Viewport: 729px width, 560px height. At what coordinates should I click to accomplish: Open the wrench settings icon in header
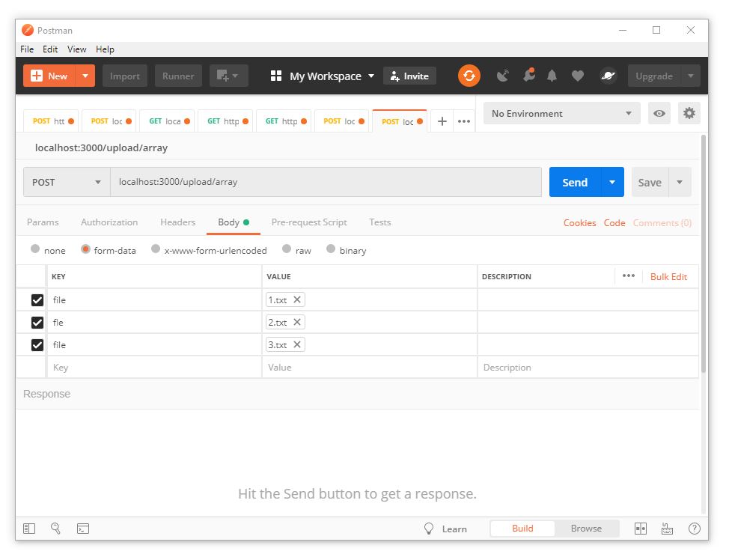click(528, 76)
